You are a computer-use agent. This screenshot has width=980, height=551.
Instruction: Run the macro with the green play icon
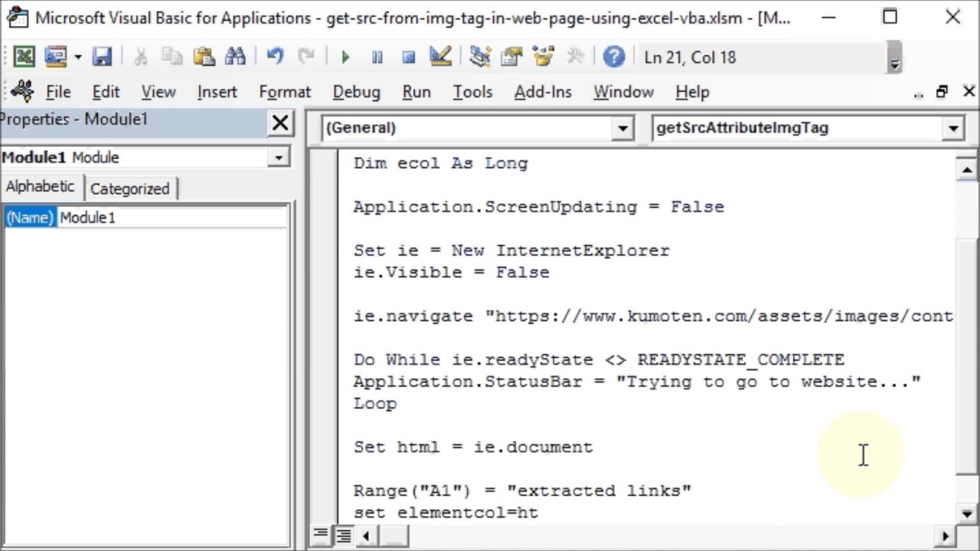pyautogui.click(x=345, y=57)
